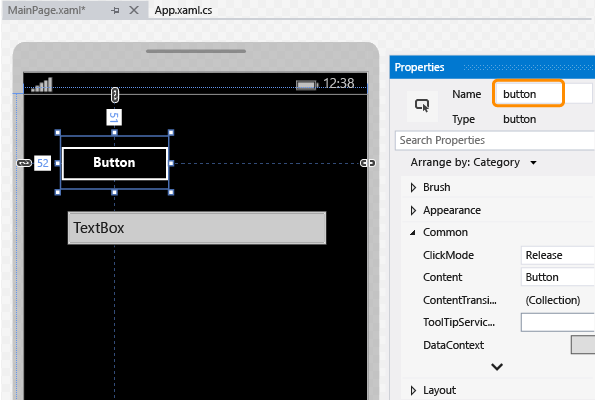Toggle the top margin link icon
595x400 pixels.
115,95
